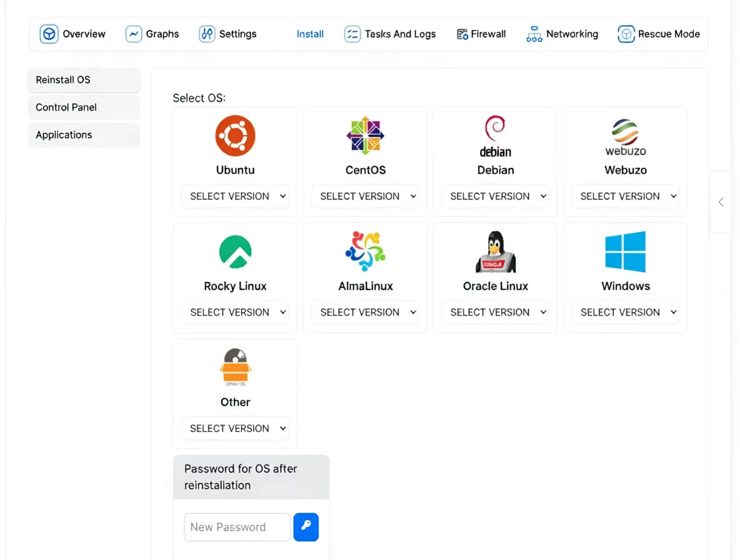Switch to the Overview tab

click(x=72, y=34)
